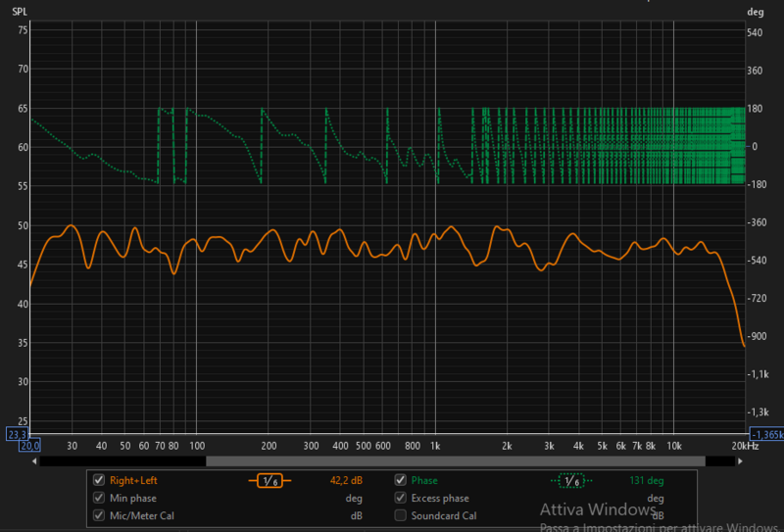Click the Right+Left legend label
This screenshot has width=784, height=532.
coord(132,481)
